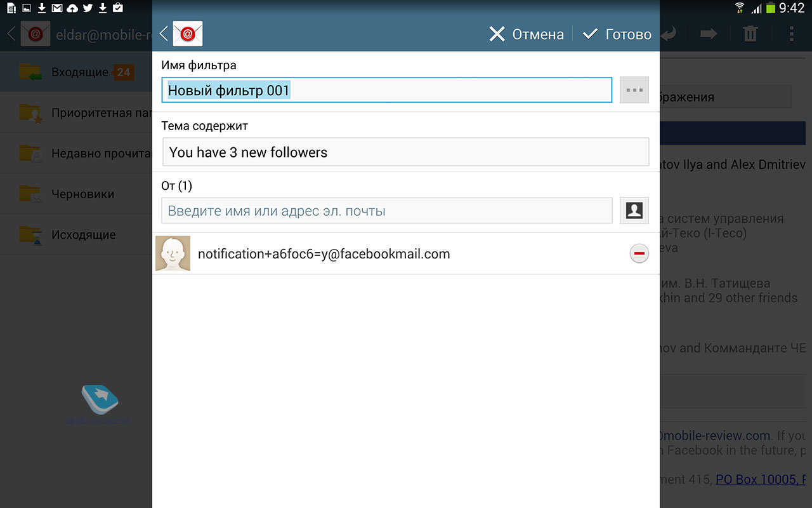Remove facebookmail sender with red minus icon

click(639, 254)
